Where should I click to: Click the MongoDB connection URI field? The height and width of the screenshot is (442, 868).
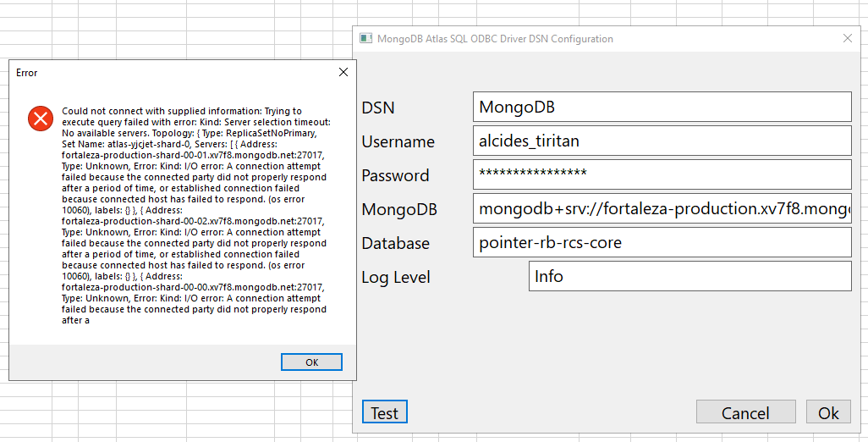coord(662,208)
